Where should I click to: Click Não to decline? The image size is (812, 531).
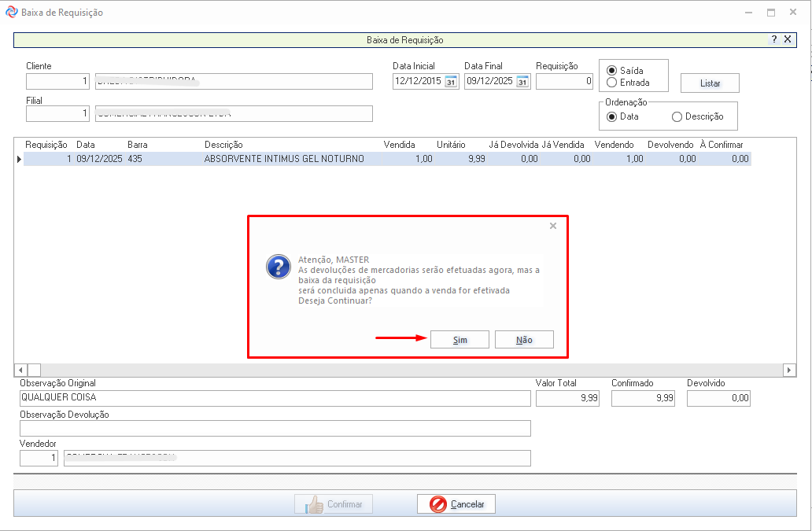pyautogui.click(x=524, y=340)
